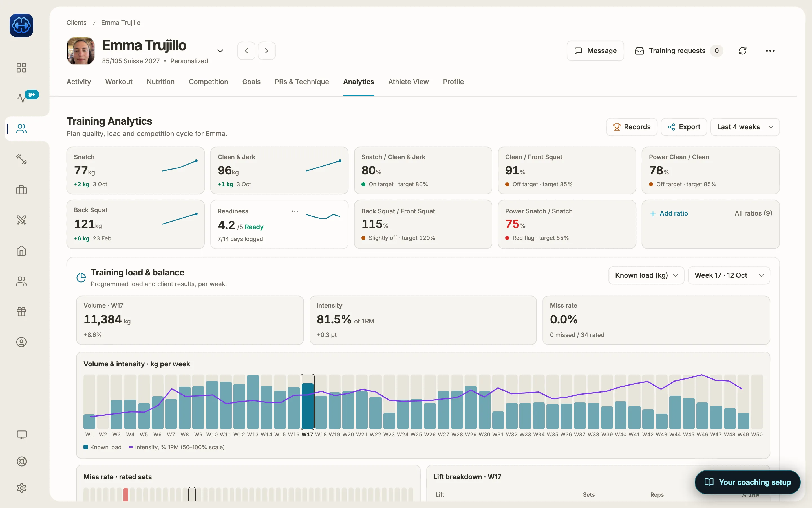Open the Week 17 · 12 Oct dropdown
This screenshot has height=508, width=812.
pyautogui.click(x=729, y=275)
